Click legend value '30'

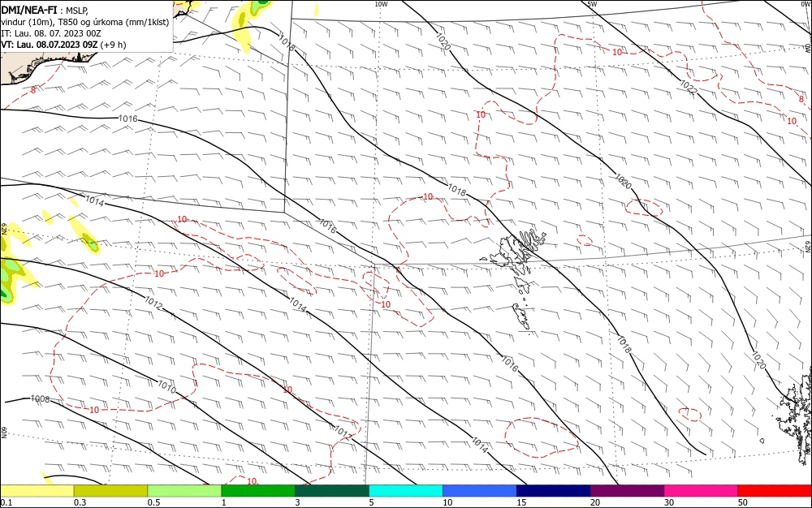click(669, 502)
